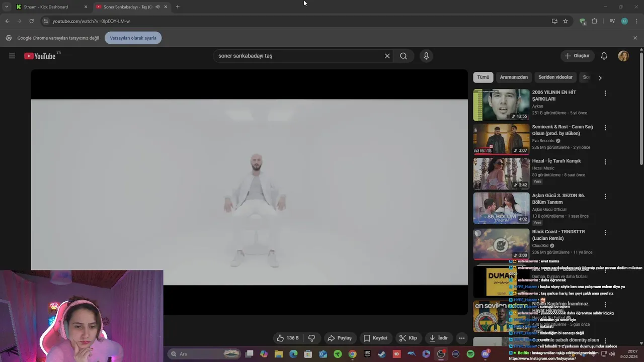This screenshot has height=362, width=644.
Task: Share the video via Paylaş
Action: (x=339, y=338)
